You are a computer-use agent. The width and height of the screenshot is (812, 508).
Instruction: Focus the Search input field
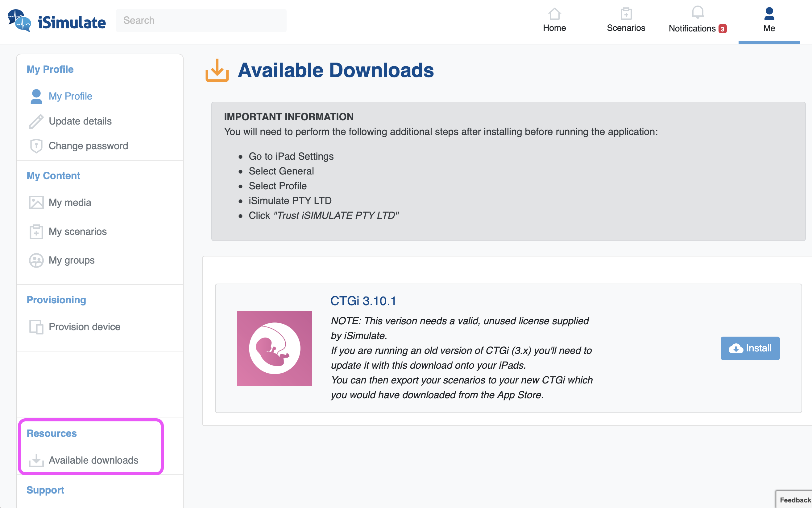tap(201, 20)
